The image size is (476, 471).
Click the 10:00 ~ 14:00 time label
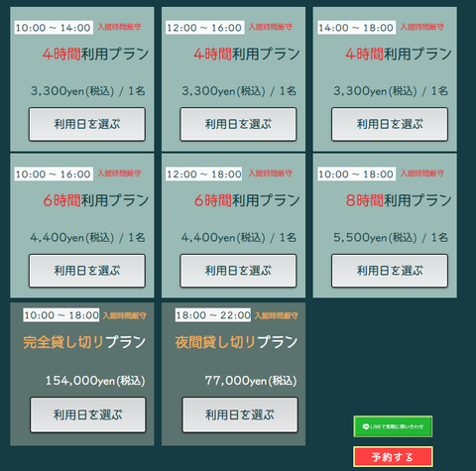(x=54, y=28)
